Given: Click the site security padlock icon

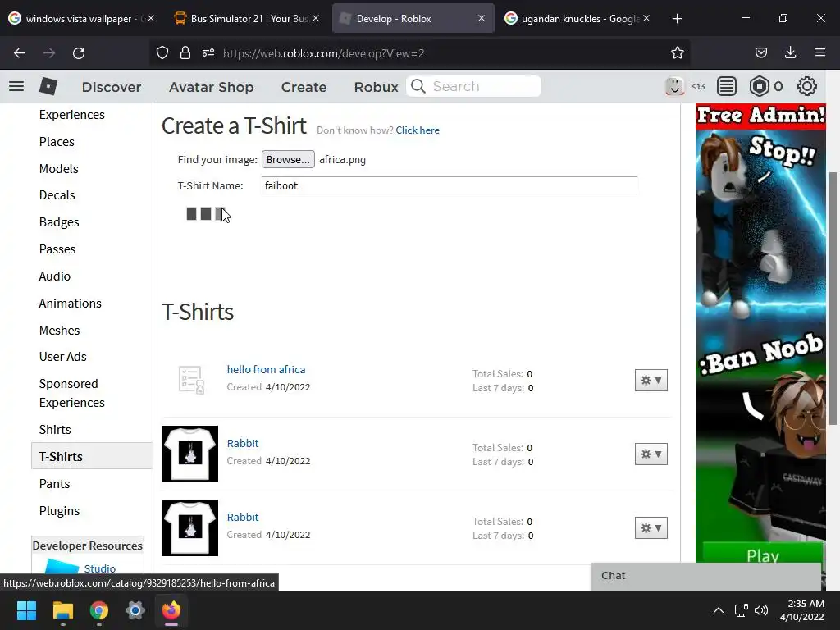Looking at the screenshot, I should (x=185, y=53).
